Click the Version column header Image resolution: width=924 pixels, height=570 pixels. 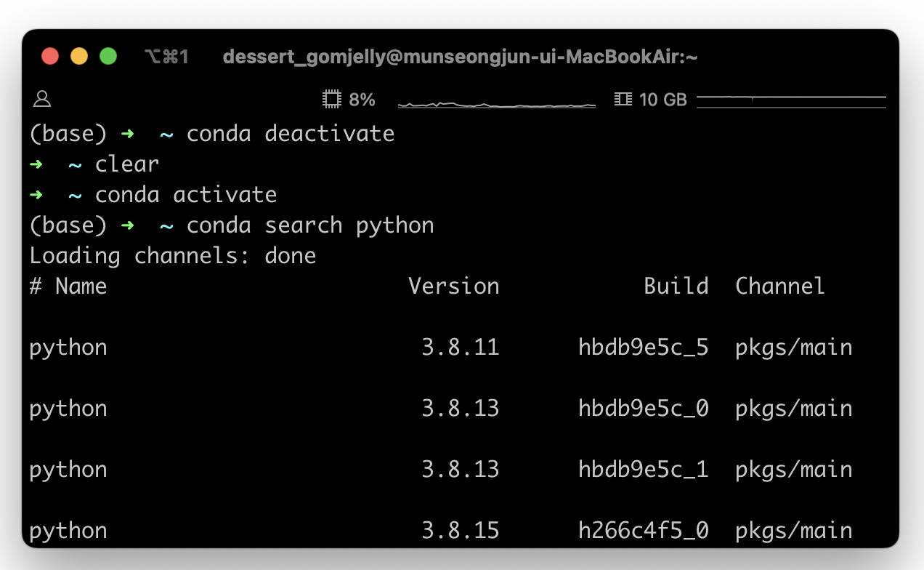coord(454,286)
